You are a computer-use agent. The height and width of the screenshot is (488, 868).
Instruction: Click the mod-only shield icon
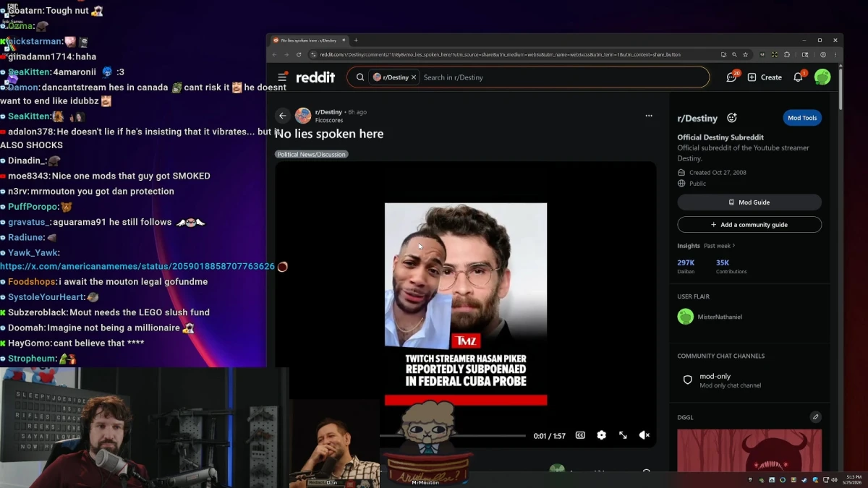[688, 380]
